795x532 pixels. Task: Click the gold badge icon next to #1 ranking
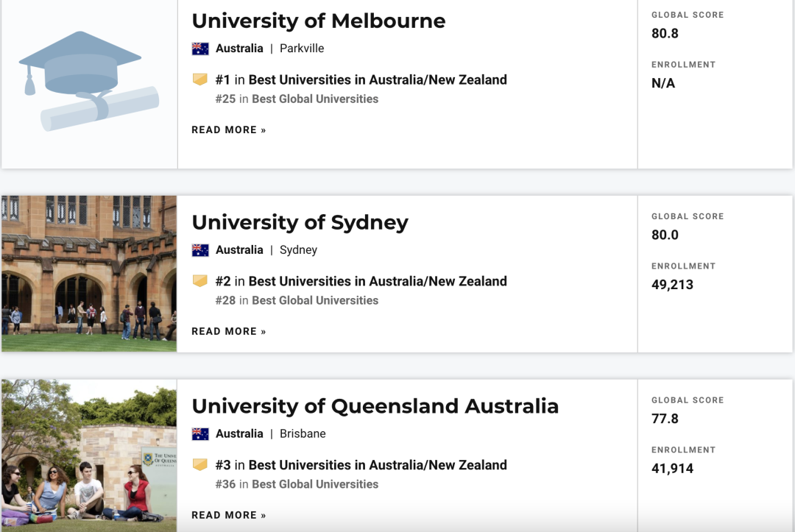click(x=200, y=79)
